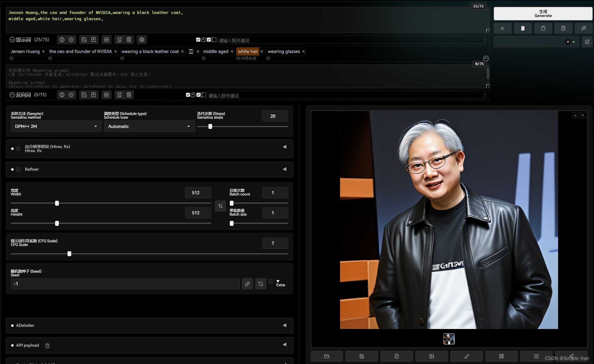Clear the prompt with the trash icon under Generate
This screenshot has height=364, width=594.
tap(543, 28)
